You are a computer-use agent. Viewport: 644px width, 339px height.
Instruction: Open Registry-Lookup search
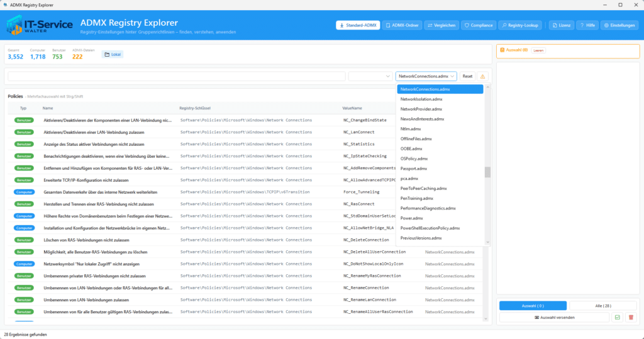(x=520, y=25)
